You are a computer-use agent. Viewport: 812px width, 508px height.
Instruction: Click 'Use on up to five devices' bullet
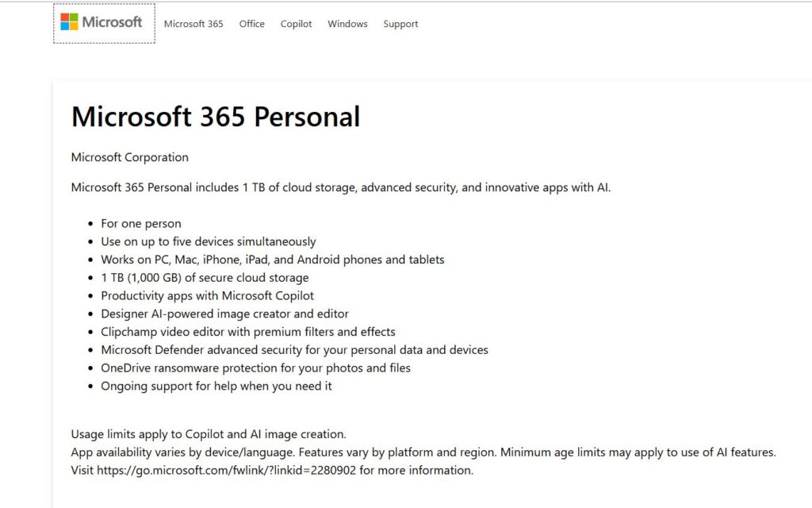(x=209, y=241)
